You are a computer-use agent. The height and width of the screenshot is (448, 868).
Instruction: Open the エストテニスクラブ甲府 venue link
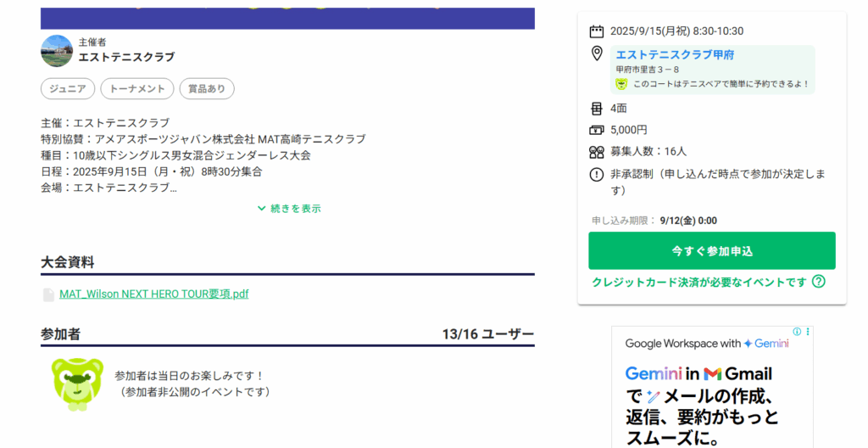(x=675, y=54)
